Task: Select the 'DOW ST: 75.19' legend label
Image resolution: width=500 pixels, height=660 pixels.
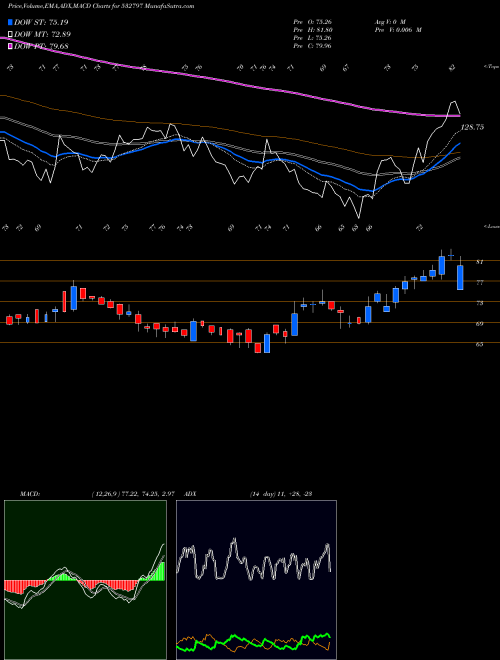Action: point(41,22)
